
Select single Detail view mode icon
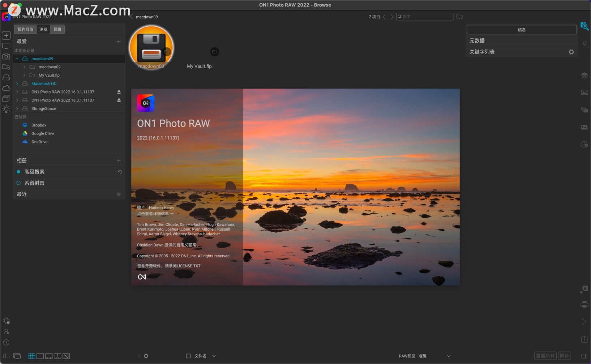(x=40, y=356)
